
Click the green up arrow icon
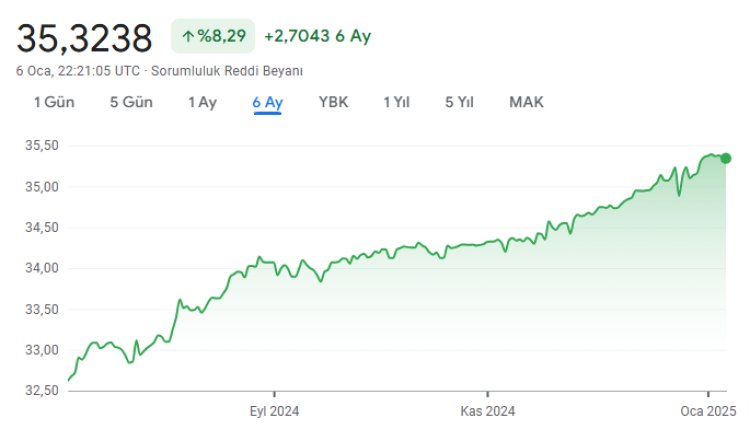[x=187, y=37]
